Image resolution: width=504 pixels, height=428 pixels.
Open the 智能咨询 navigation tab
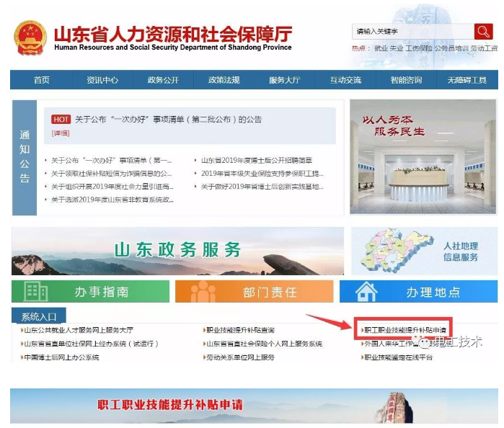coord(406,80)
